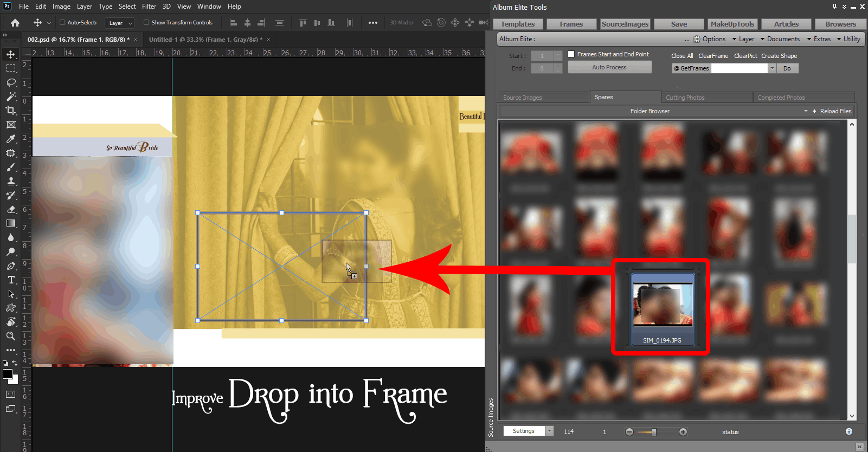868x452 pixels.
Task: Click the Home icon in options bar
Action: pos(15,23)
